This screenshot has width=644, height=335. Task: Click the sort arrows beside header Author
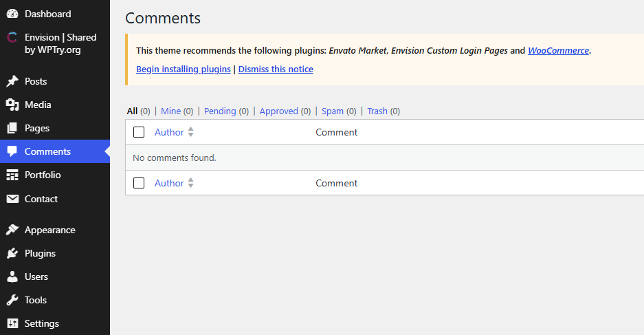tap(190, 132)
